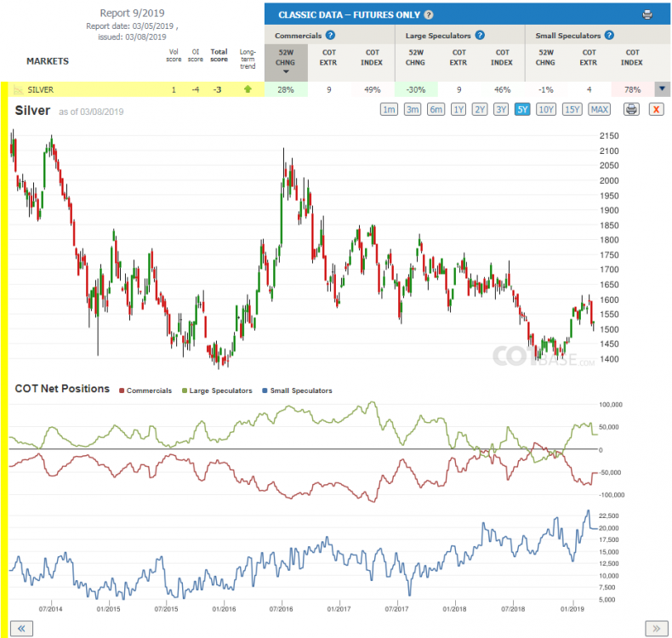The width and height of the screenshot is (672, 638).
Task: Toggle Commercials series in legend
Action: (x=145, y=390)
